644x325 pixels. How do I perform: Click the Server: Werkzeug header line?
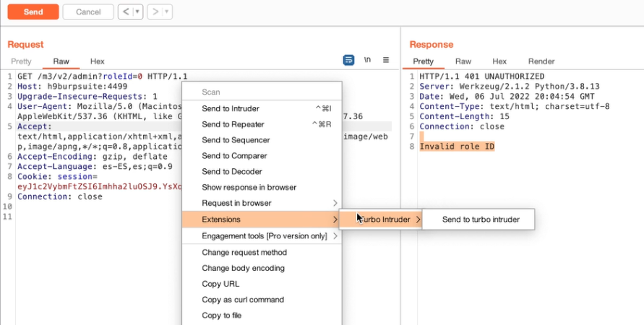coord(510,87)
